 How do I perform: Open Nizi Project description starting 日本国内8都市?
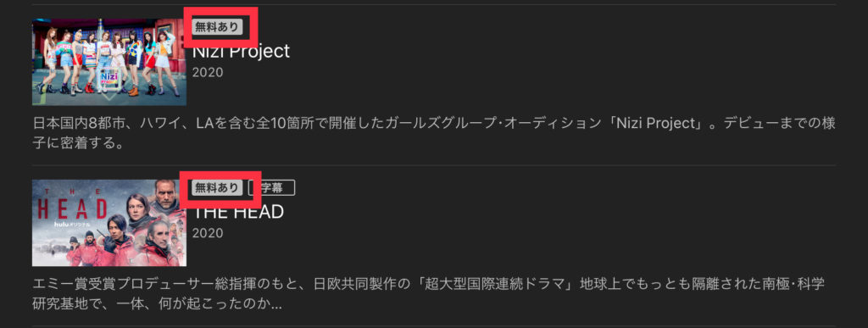coord(434,133)
